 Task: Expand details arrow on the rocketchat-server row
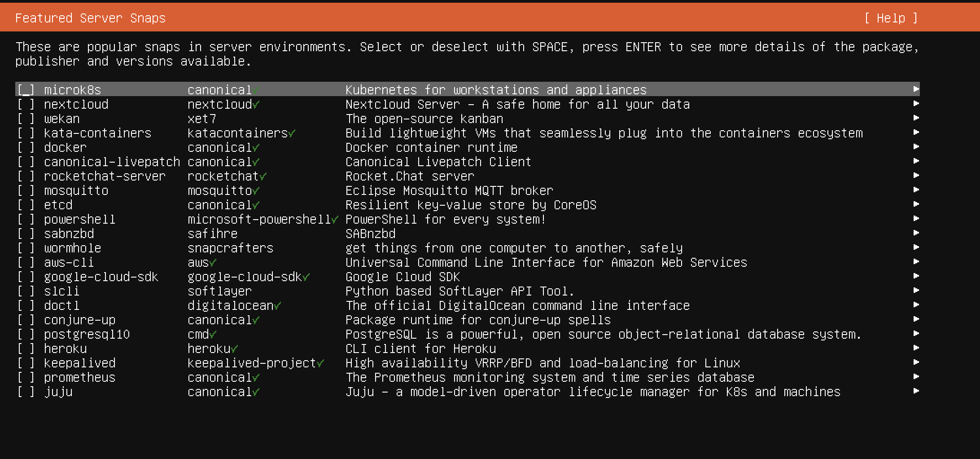click(x=916, y=176)
